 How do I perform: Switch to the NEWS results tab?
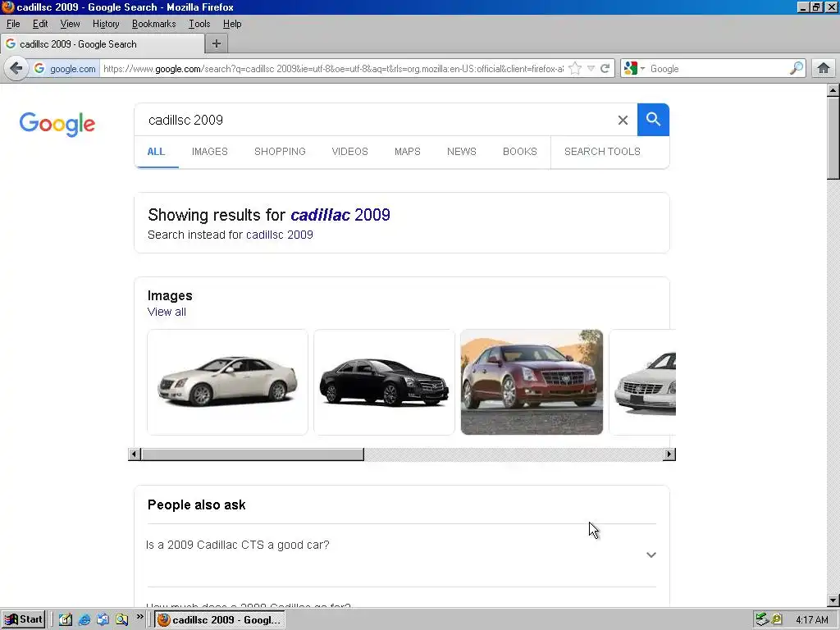(x=461, y=152)
